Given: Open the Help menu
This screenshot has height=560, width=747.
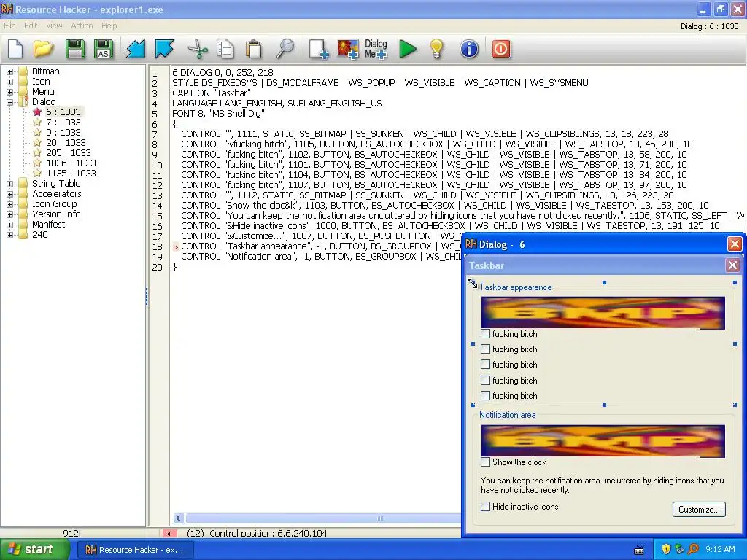Looking at the screenshot, I should [x=109, y=26].
